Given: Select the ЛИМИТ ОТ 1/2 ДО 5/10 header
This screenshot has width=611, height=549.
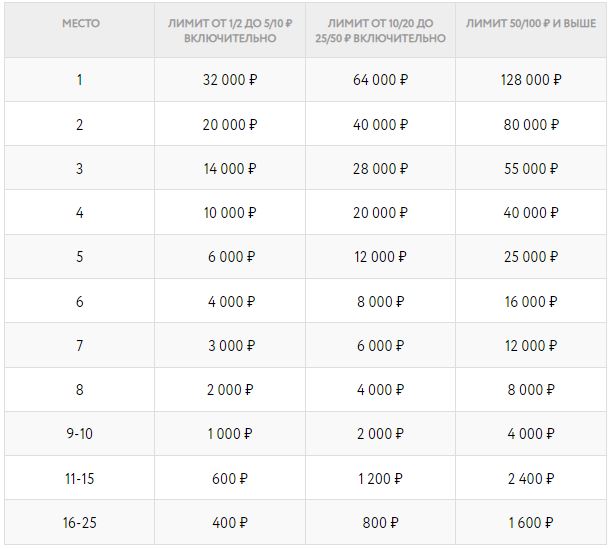Looking at the screenshot, I should pyautogui.click(x=230, y=29).
